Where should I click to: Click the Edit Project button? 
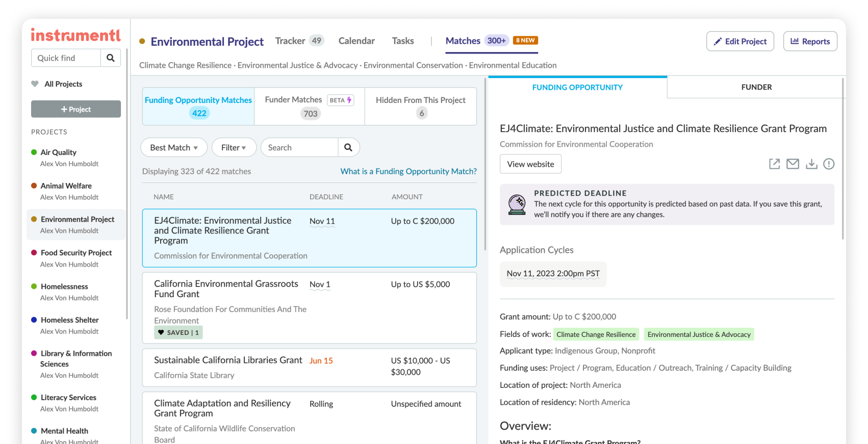tap(740, 41)
